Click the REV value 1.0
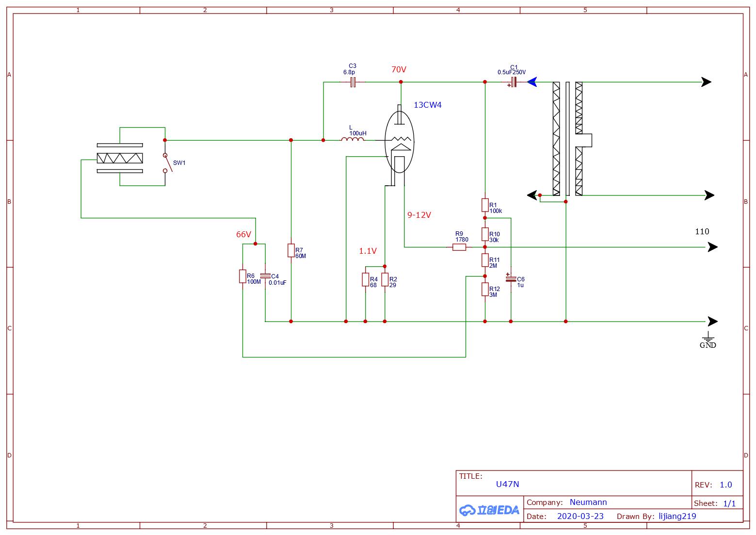Viewport: 756px width, 535px height. coord(725,485)
